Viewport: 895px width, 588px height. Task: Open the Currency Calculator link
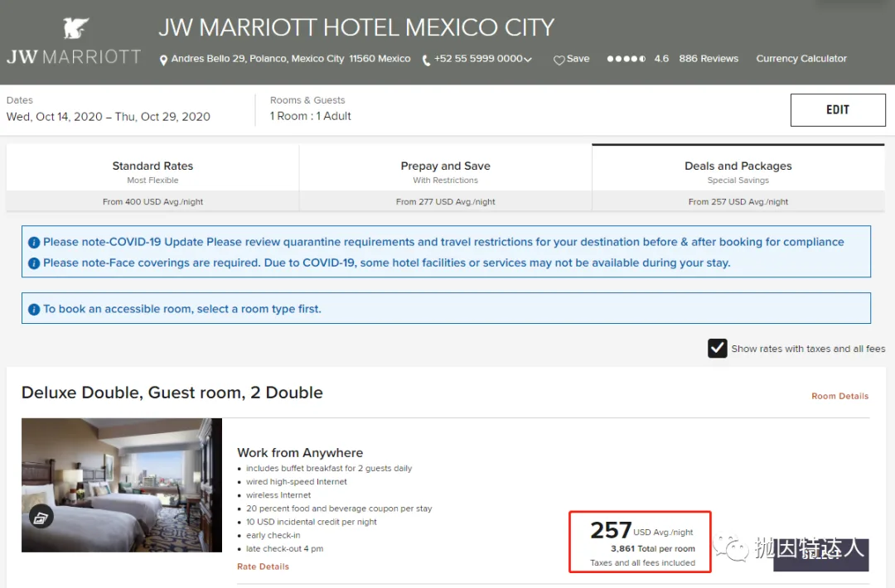[x=801, y=59]
